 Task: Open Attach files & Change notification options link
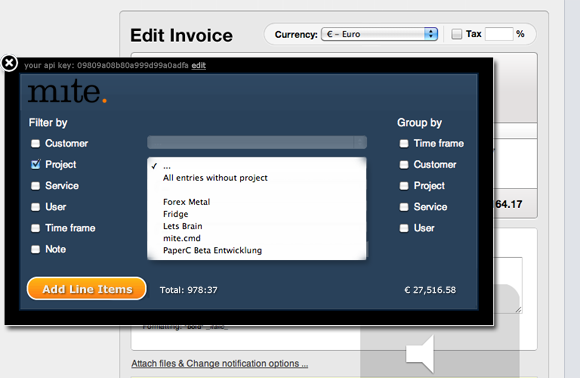click(x=220, y=364)
